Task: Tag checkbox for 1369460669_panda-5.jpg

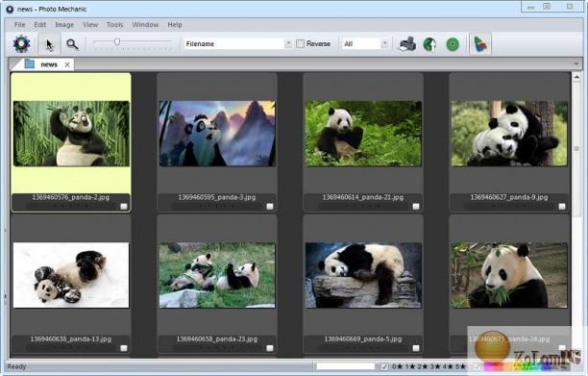Action: tap(416, 348)
